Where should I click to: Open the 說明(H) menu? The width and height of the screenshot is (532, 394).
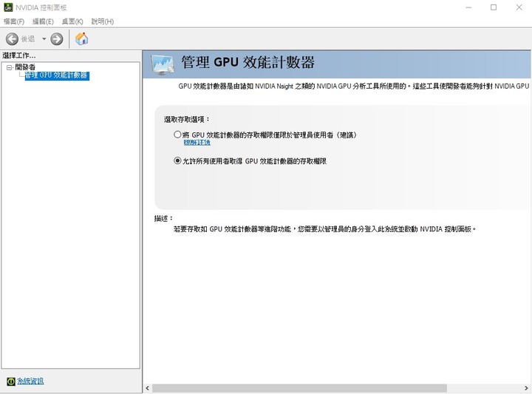point(103,21)
